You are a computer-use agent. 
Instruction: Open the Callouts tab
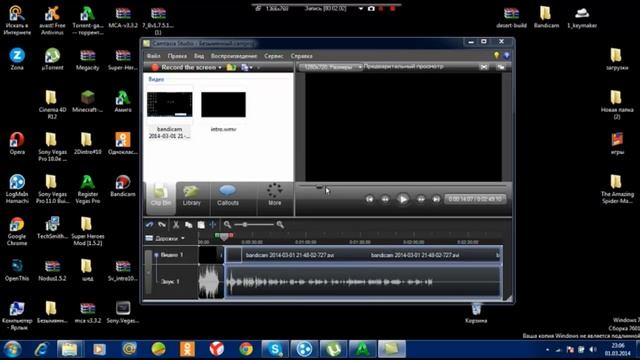coord(227,196)
